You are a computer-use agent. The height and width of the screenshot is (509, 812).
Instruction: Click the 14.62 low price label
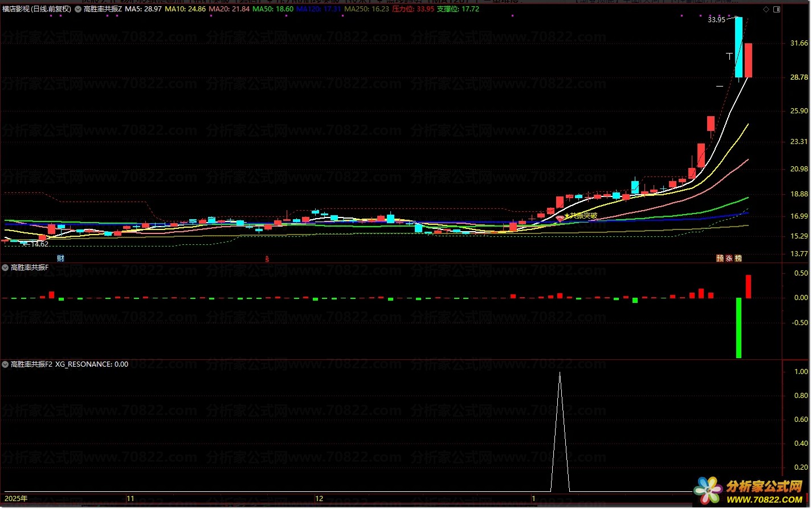(x=39, y=244)
